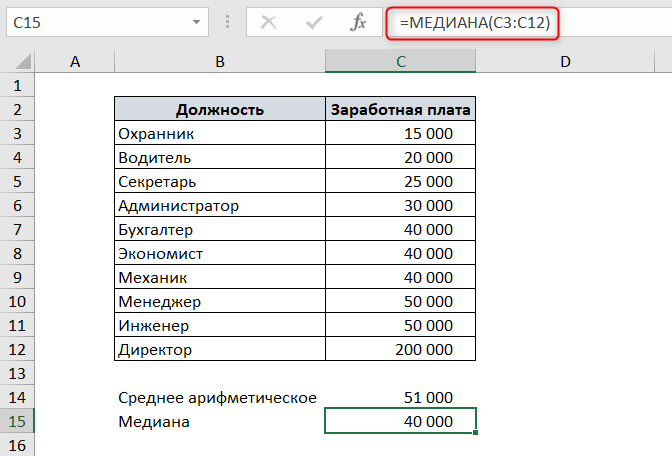Select column D header
Image resolution: width=672 pixels, height=456 pixels.
pos(565,61)
